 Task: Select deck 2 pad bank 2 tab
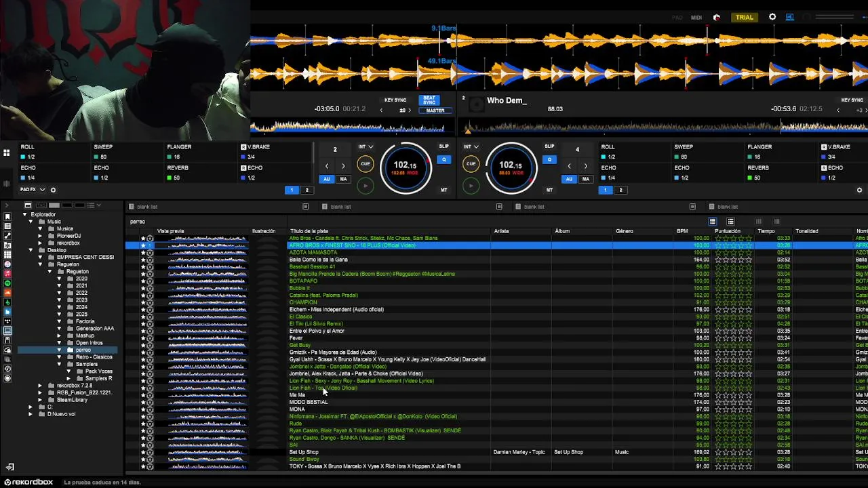pos(620,190)
